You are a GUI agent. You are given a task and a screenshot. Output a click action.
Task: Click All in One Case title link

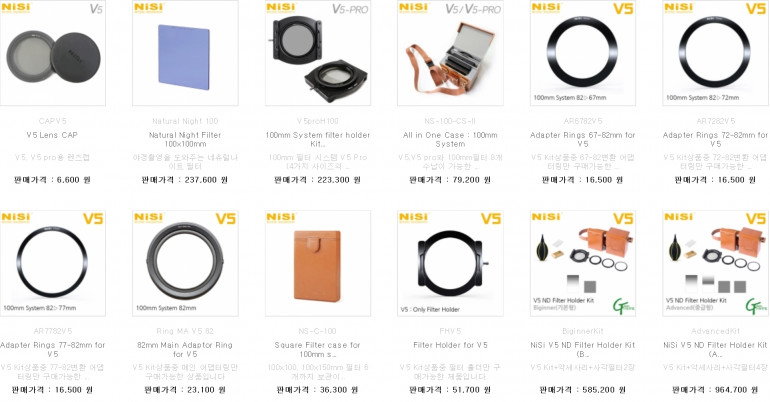[450, 139]
